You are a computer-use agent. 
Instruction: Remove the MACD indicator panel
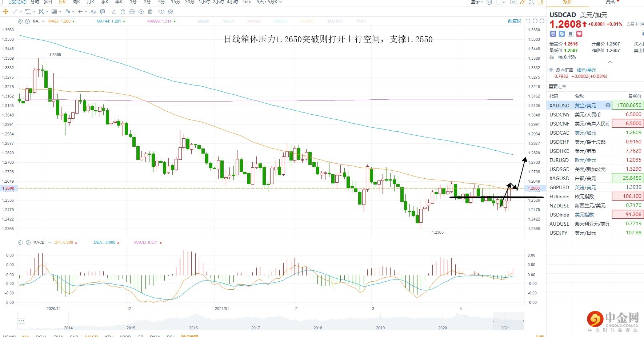point(27,242)
